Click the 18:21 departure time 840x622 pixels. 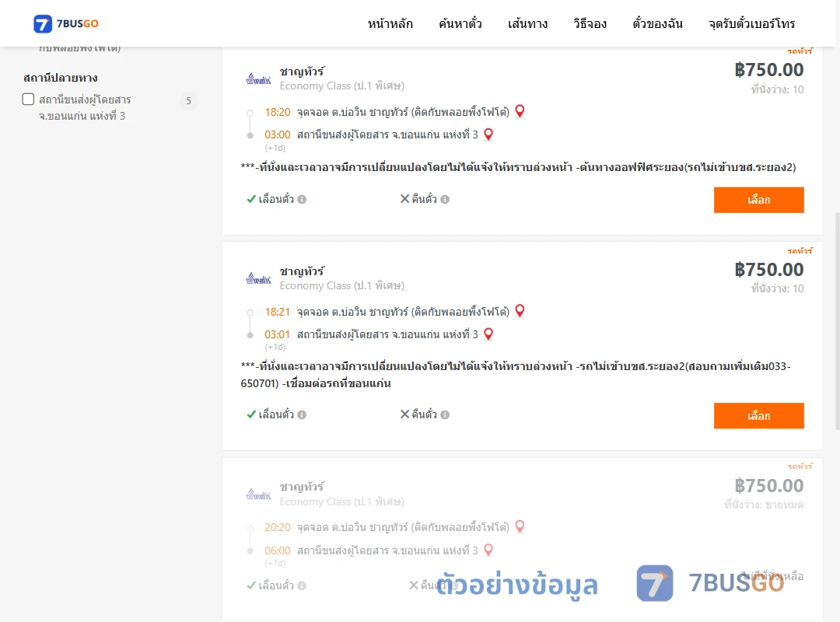[278, 312]
